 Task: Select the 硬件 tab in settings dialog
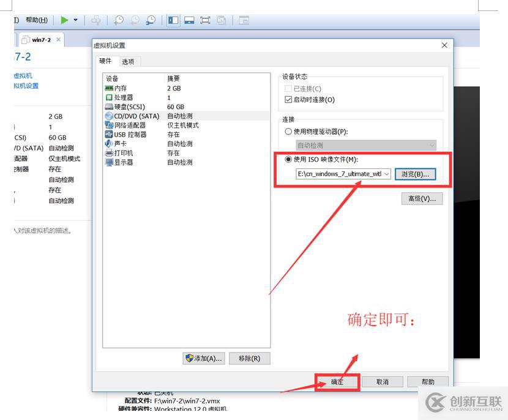point(105,61)
